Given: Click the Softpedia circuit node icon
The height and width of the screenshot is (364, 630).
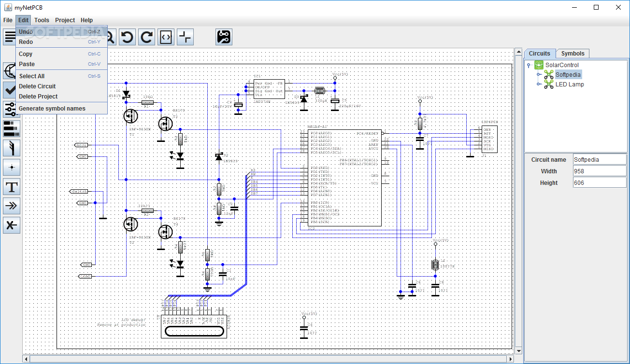Looking at the screenshot, I should (548, 75).
